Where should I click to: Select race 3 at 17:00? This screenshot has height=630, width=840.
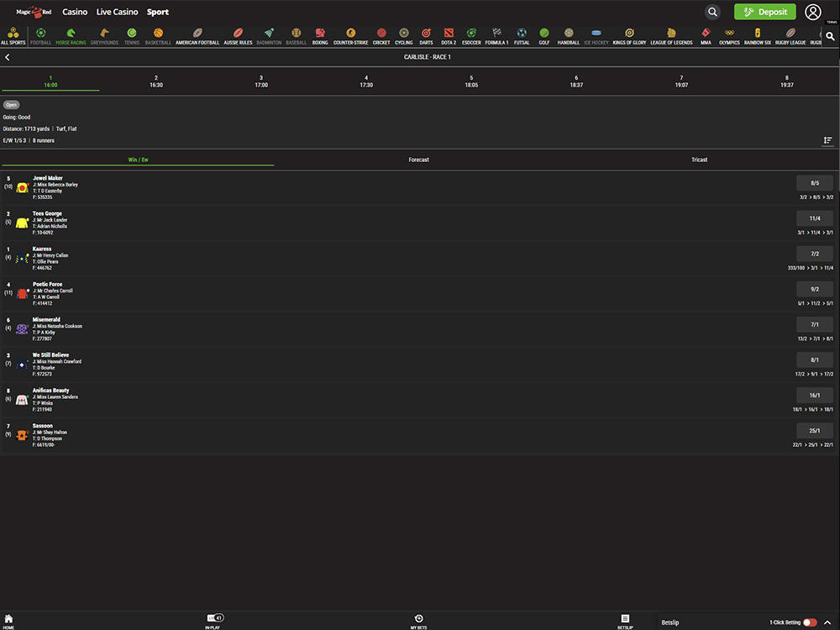click(261, 81)
